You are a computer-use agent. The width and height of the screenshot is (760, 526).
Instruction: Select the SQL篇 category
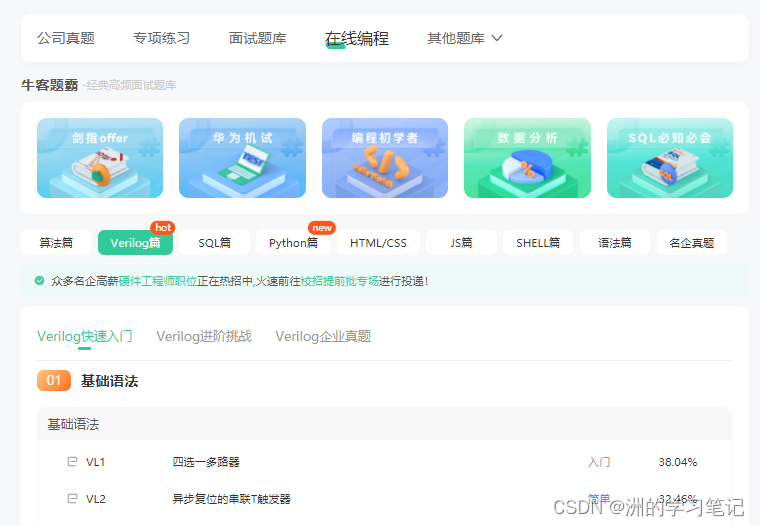(214, 242)
